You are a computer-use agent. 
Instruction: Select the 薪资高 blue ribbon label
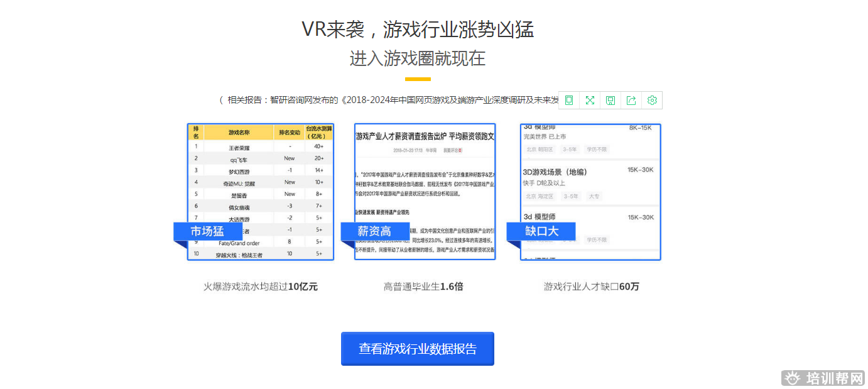click(x=374, y=231)
